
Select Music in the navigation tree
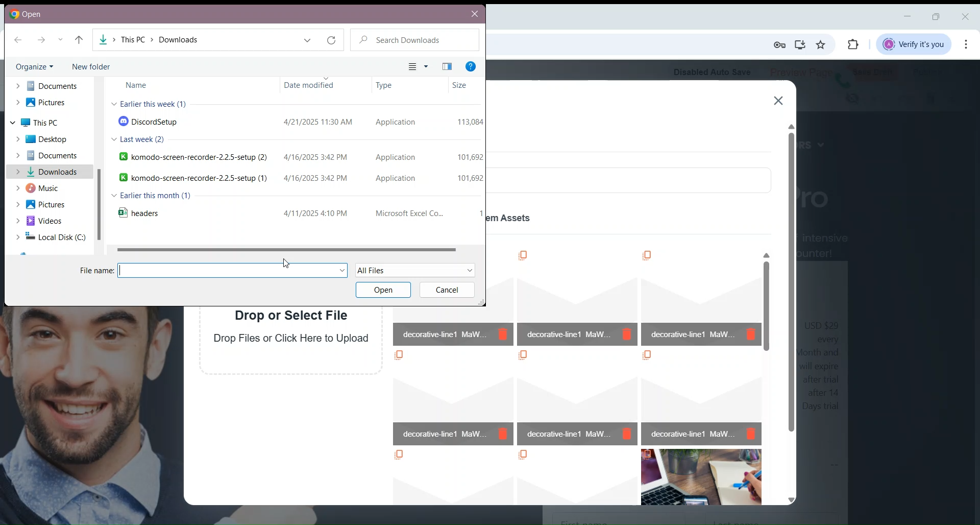48,188
